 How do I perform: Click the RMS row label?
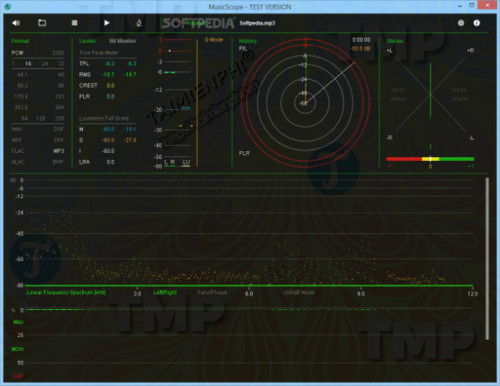[x=85, y=74]
